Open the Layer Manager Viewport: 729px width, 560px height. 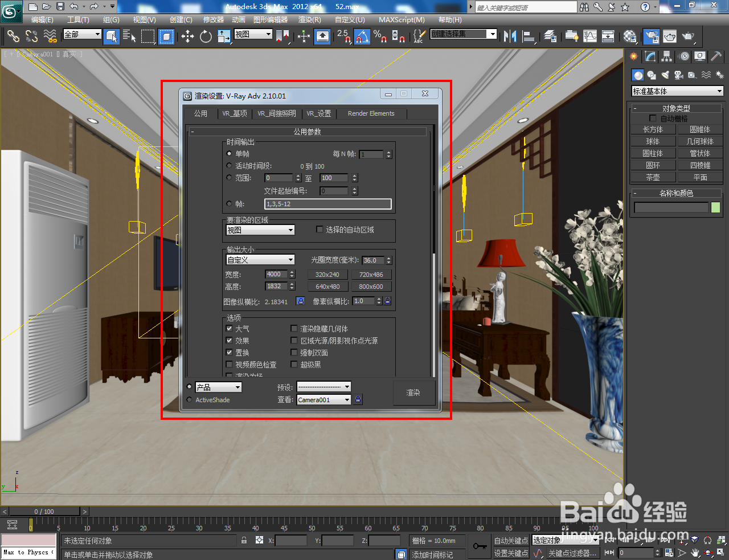tap(550, 36)
